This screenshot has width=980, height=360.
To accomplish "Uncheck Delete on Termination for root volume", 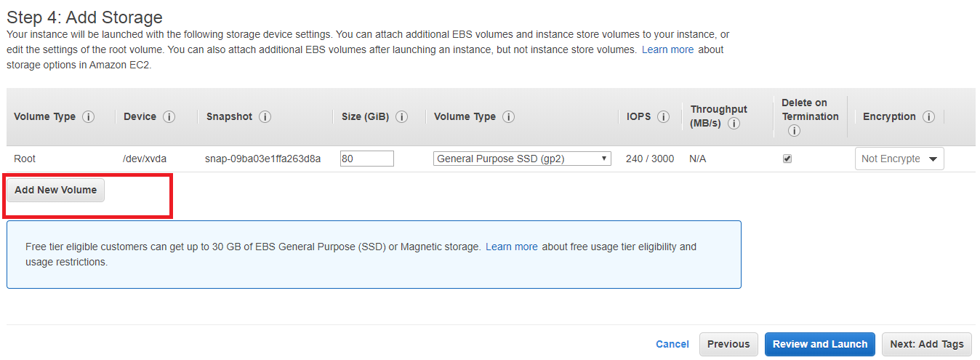I will pos(787,159).
